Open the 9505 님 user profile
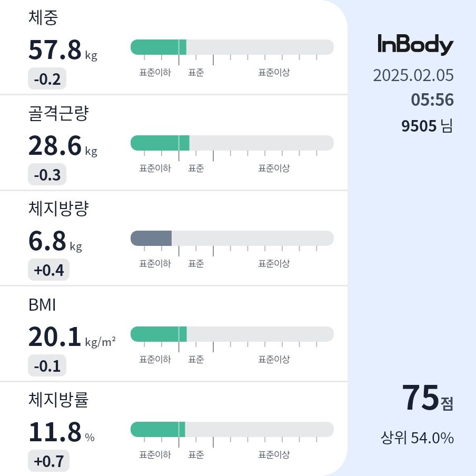 coord(427,126)
